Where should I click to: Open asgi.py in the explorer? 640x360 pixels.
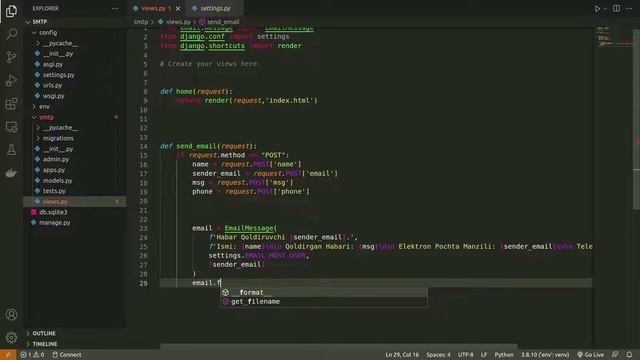[x=75, y=64]
